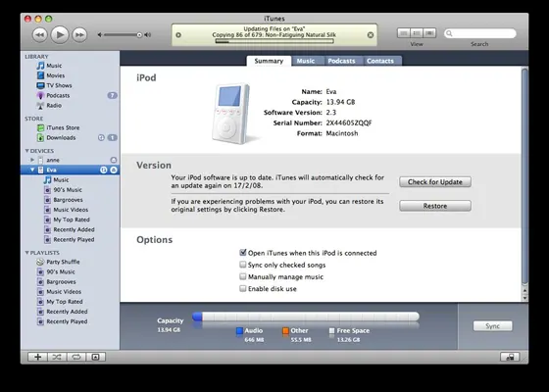Check Enable disk use
The height and width of the screenshot is (392, 549).
coord(243,288)
